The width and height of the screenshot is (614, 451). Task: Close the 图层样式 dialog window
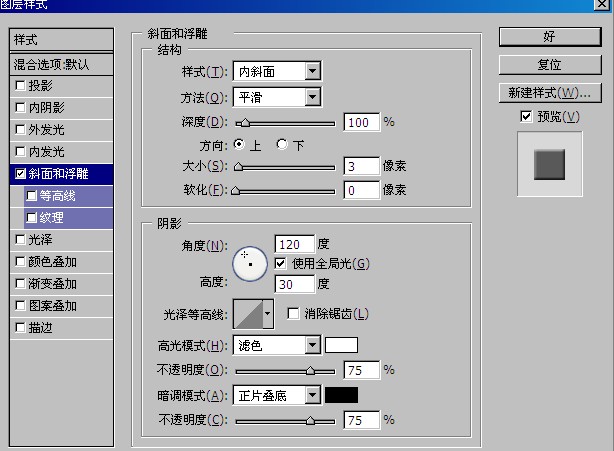[601, 4]
